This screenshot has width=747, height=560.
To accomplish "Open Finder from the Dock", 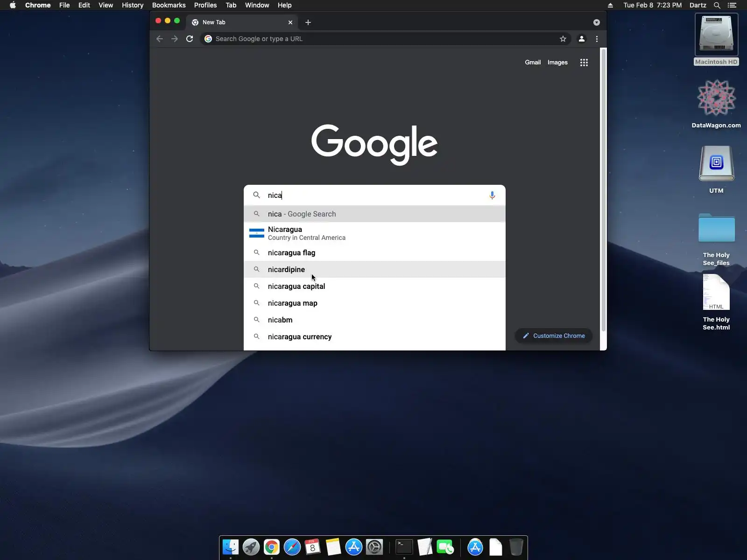I will [231, 547].
